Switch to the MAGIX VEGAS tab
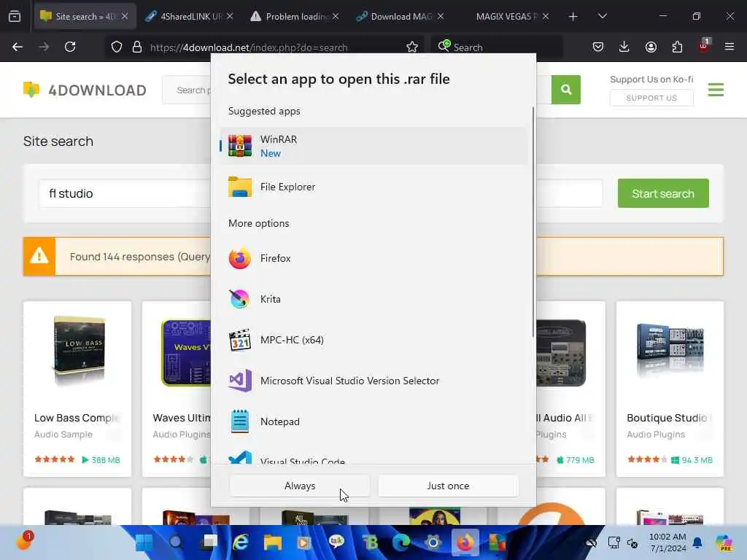The image size is (747, 560). 506,16
